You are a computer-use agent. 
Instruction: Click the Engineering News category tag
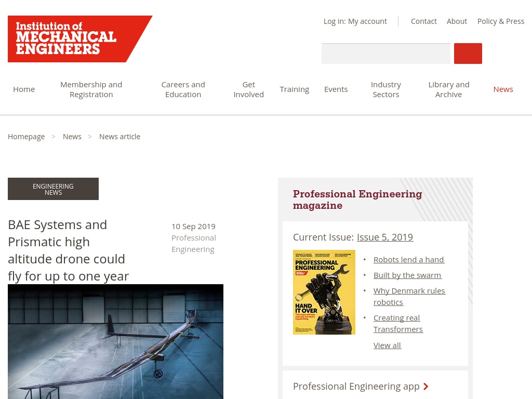tap(54, 189)
